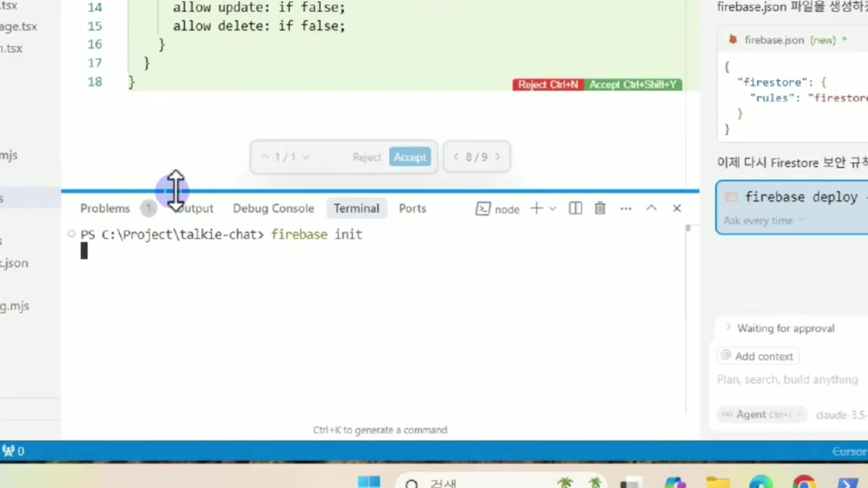Click the taskbar search box 검색
Screen dimensions: 868x488
499,481
